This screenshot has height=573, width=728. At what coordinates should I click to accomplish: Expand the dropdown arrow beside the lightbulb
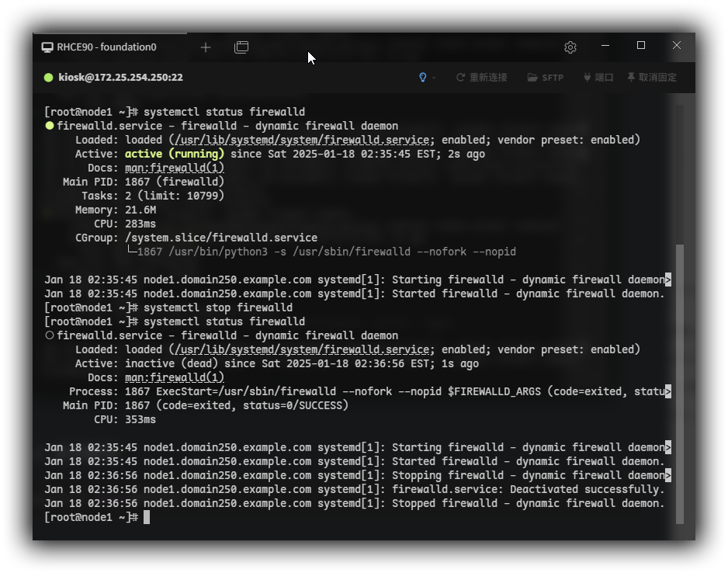434,78
